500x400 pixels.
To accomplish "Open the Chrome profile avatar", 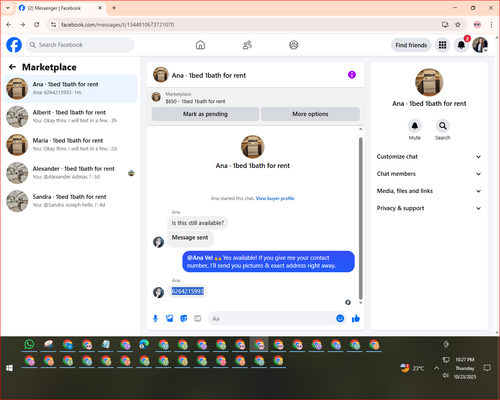I will pos(477,25).
